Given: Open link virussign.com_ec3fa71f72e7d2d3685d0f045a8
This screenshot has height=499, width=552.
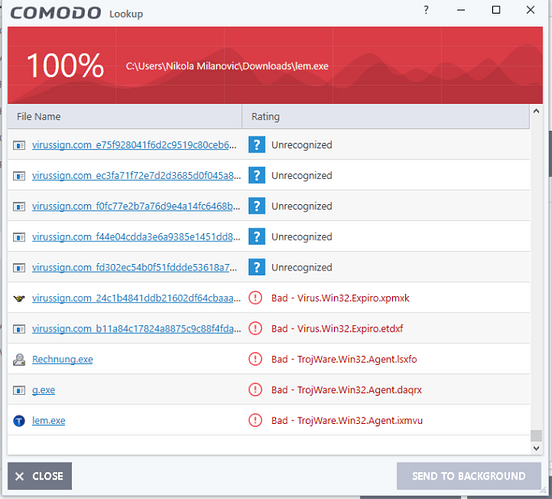Looking at the screenshot, I should [x=136, y=176].
